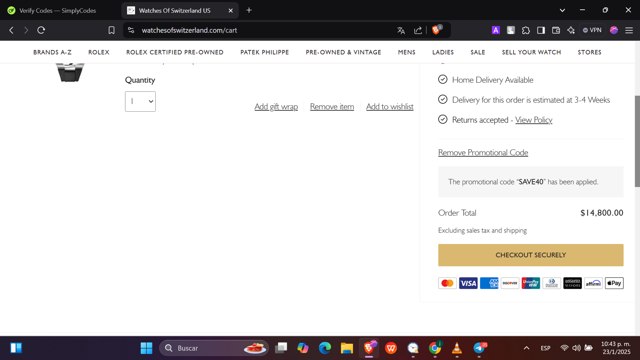
Task: Open the Windows widgets button on taskbar
Action: coord(16,348)
